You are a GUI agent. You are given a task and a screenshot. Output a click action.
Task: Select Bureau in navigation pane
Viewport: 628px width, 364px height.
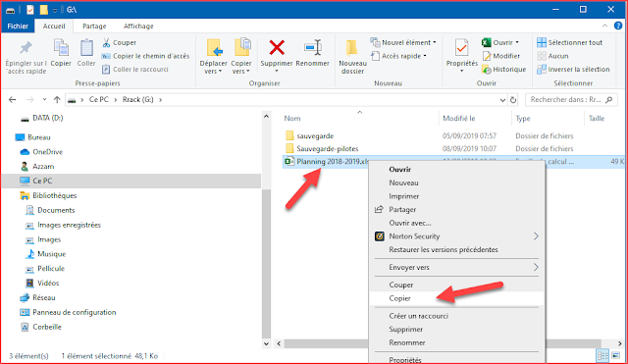click(x=39, y=137)
